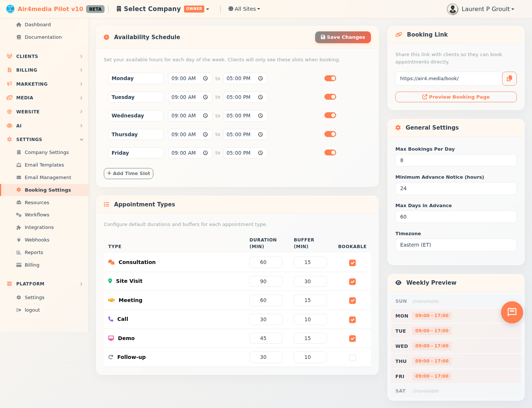This screenshot has height=408, width=532.
Task: Open Email Templates in the sidebar
Action: 44,165
